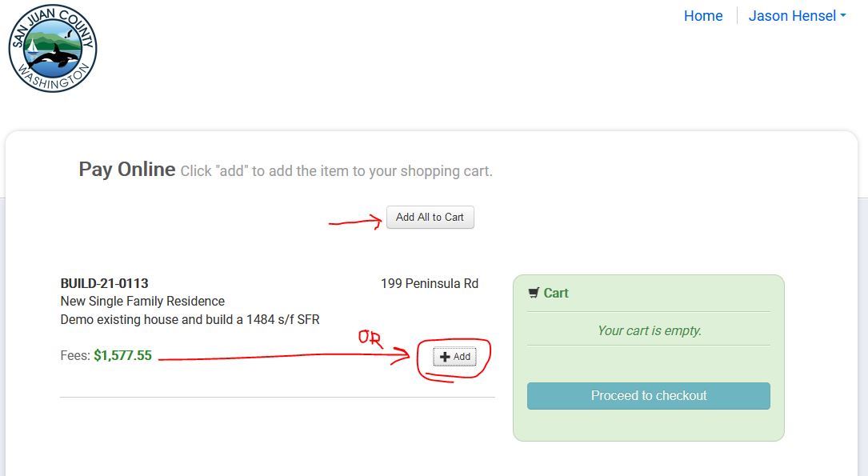
Task: Go to the Home page link
Action: pos(703,16)
